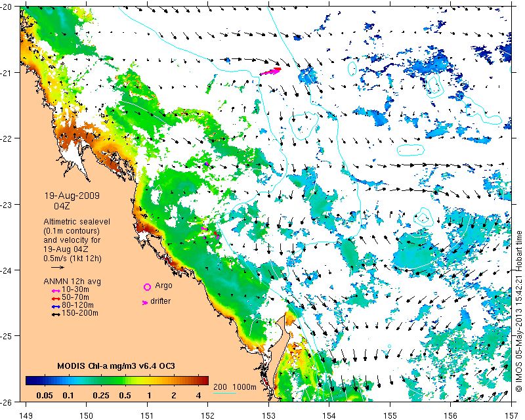The height and width of the screenshot is (420, 525).
Task: Click the 0.05 colorbar tick value
Action: pos(45,396)
